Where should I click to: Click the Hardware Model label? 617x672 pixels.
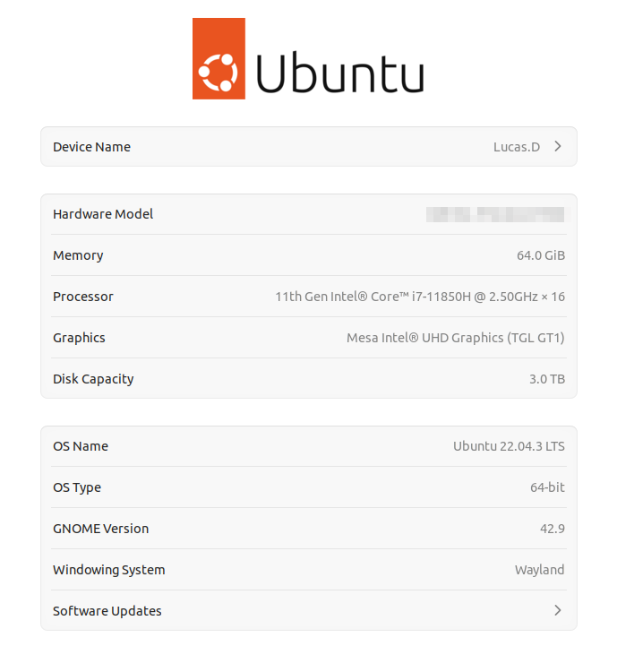[103, 214]
